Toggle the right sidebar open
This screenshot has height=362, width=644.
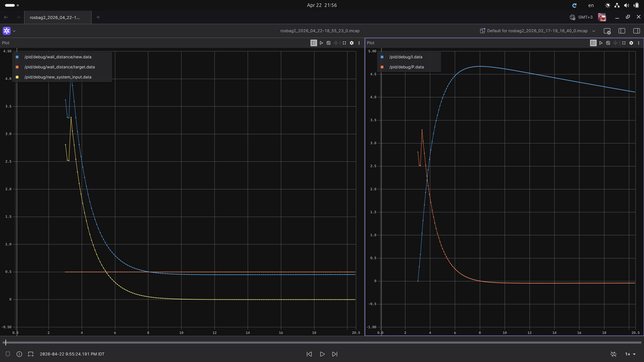[636, 31]
